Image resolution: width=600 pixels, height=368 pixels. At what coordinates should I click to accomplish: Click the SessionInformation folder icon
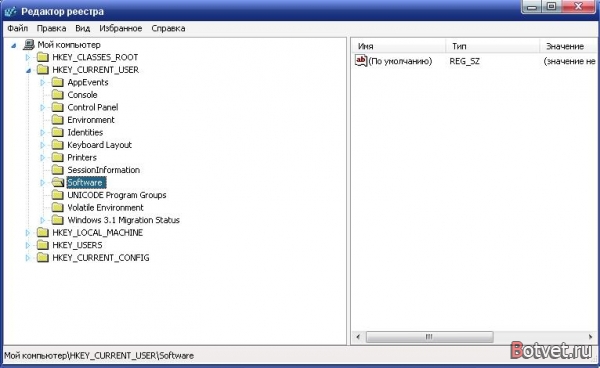pyautogui.click(x=57, y=170)
